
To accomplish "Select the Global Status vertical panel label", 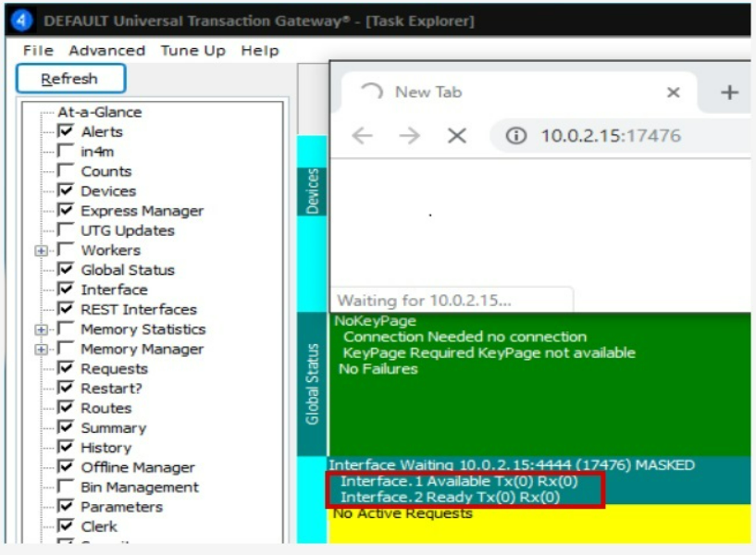I will (312, 384).
